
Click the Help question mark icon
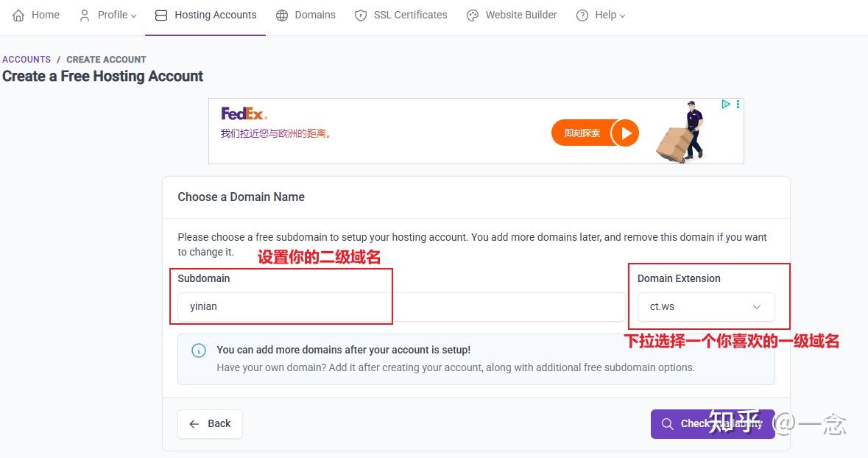(x=582, y=15)
